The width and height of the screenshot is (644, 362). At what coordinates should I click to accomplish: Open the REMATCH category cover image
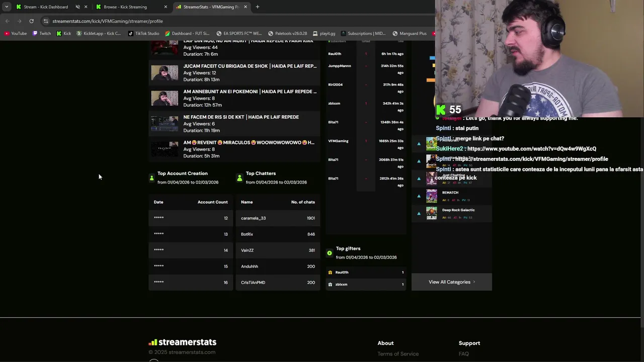tap(432, 196)
